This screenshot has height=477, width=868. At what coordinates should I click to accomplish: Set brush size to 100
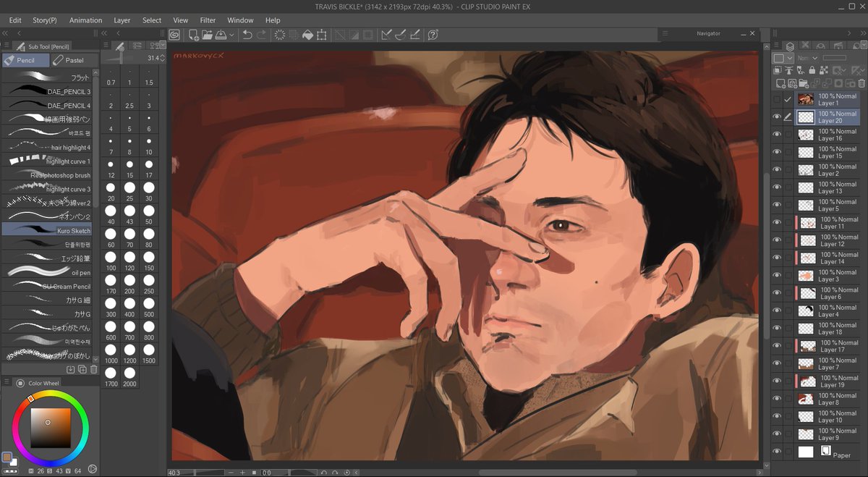111,260
